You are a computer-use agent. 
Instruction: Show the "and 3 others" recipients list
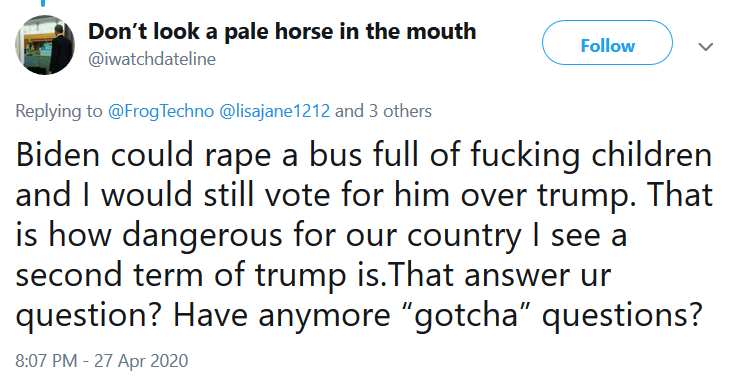pyautogui.click(x=384, y=111)
